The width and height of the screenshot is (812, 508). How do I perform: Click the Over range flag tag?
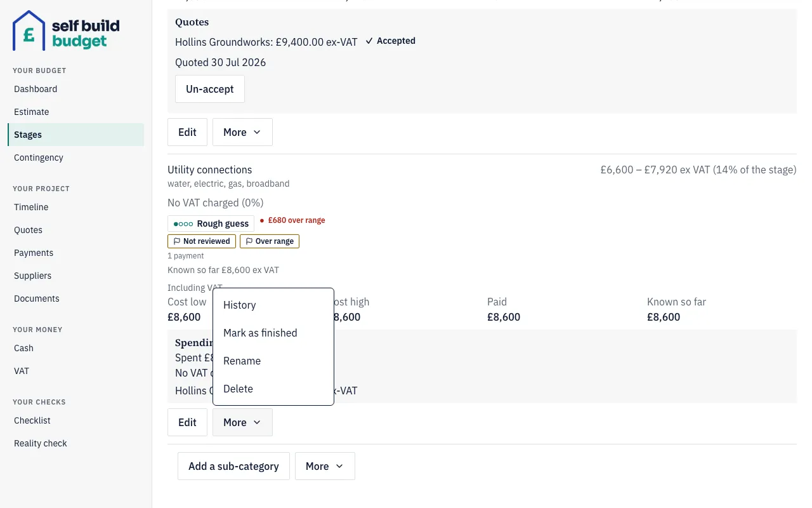pos(270,241)
